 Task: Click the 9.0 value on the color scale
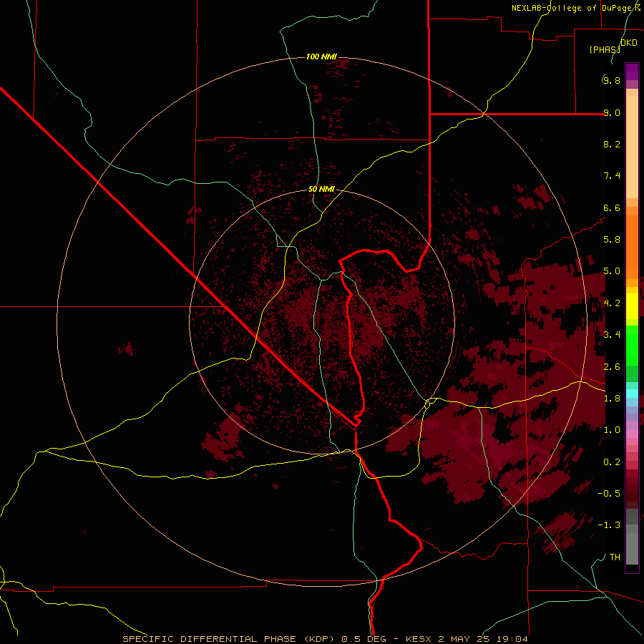click(x=612, y=112)
